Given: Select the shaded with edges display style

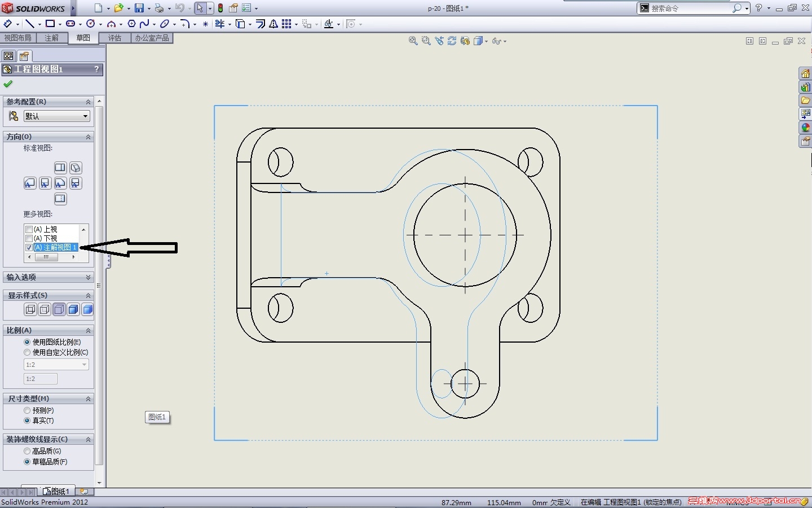Looking at the screenshot, I should click(73, 309).
